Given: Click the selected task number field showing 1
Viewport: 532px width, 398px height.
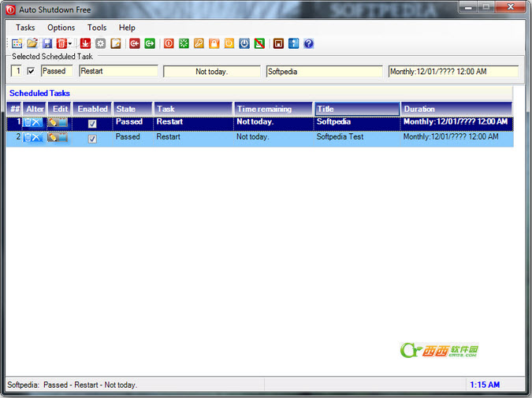Looking at the screenshot, I should coord(17,71).
